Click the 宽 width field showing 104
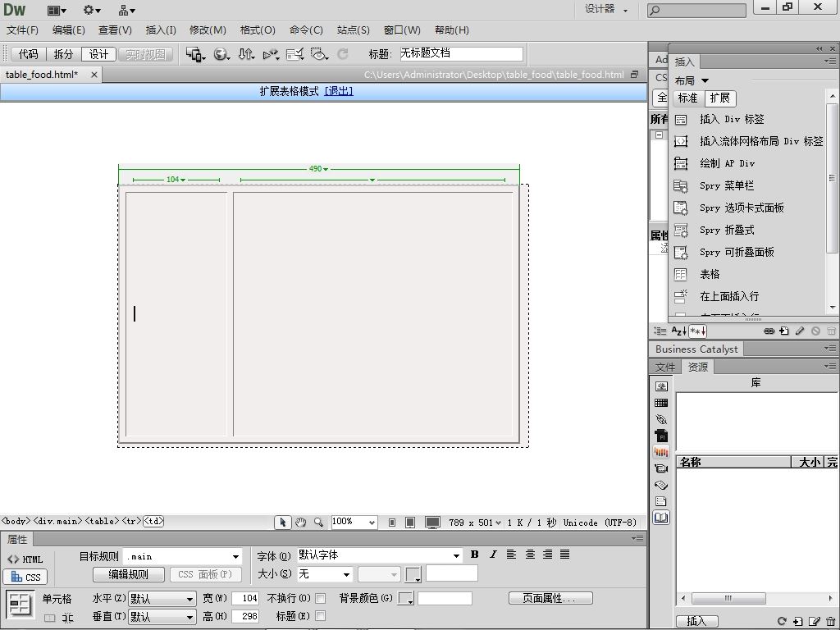This screenshot has height=630, width=840. [x=245, y=598]
